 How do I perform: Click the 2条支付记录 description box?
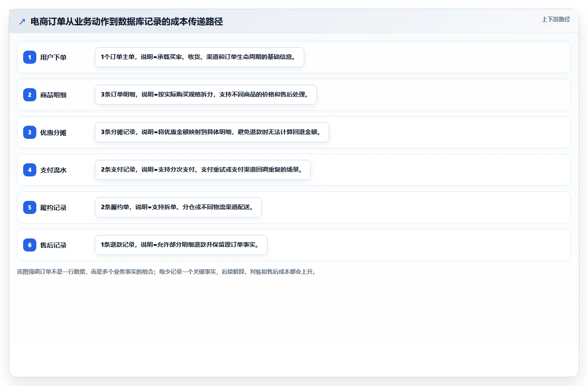pos(202,170)
